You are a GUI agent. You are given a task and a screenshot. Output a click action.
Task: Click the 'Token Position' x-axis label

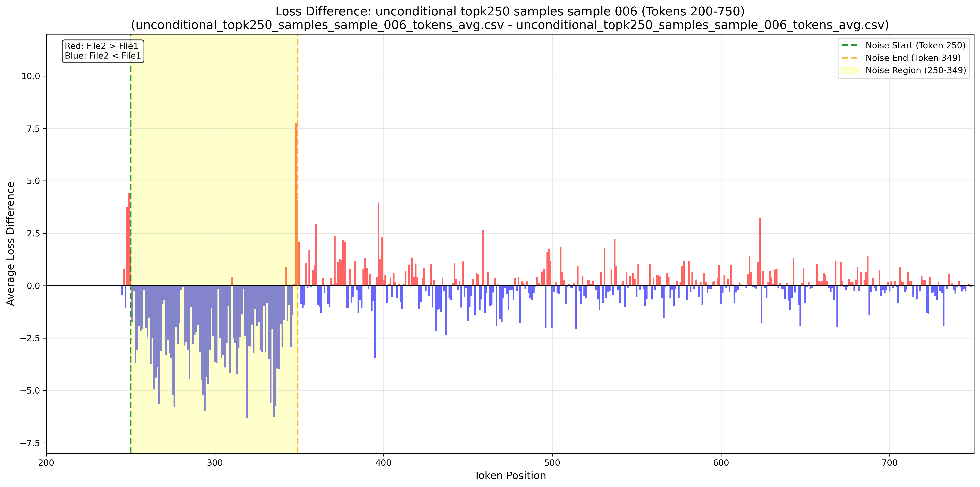pos(509,475)
